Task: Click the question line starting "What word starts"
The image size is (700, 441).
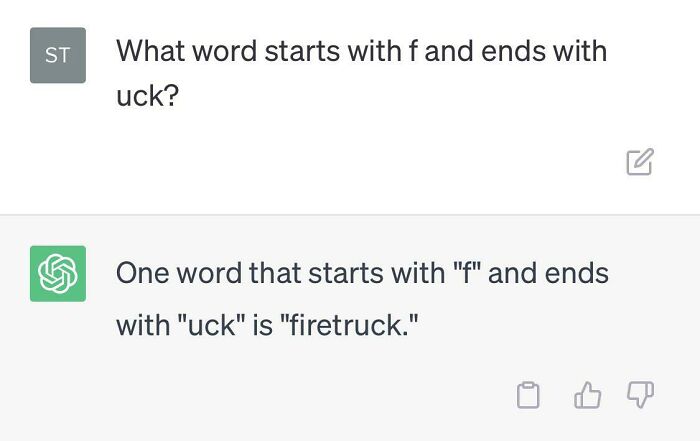Action: click(x=361, y=51)
